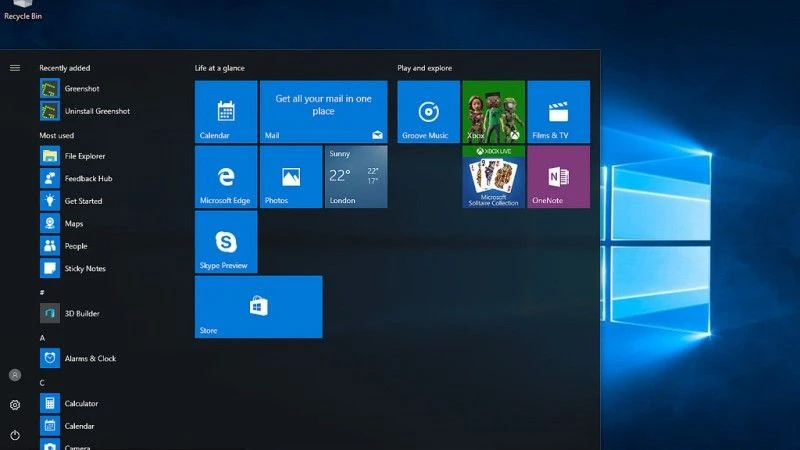The image size is (800, 450).
Task: Click the 'Play and explore' group heading
Action: click(424, 68)
